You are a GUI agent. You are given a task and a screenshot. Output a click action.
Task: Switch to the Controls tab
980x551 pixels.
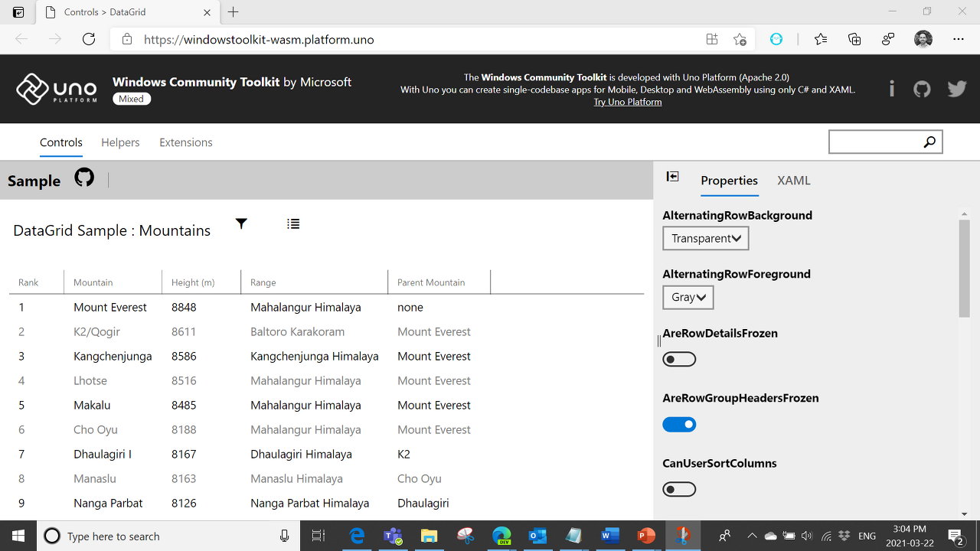tap(61, 142)
